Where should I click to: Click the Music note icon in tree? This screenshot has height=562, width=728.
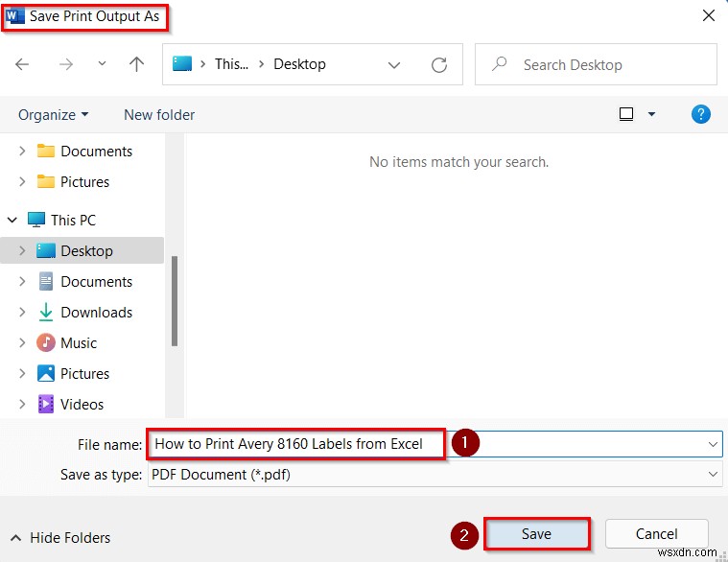[x=45, y=342]
